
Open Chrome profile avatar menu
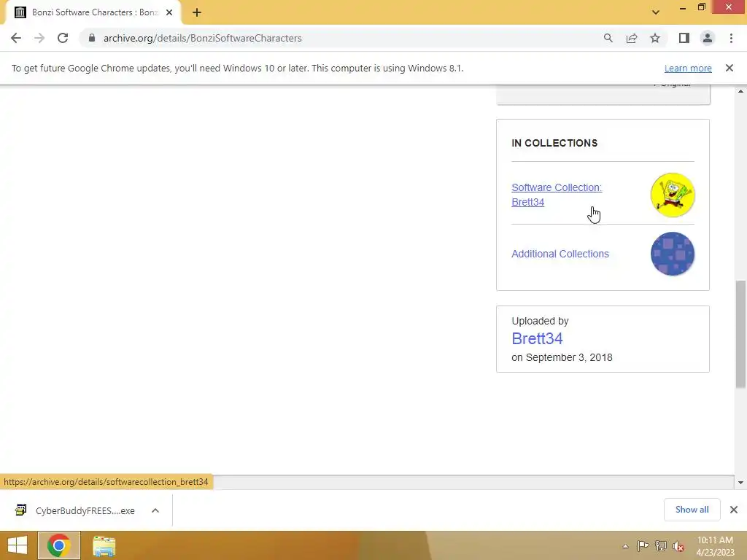(708, 38)
